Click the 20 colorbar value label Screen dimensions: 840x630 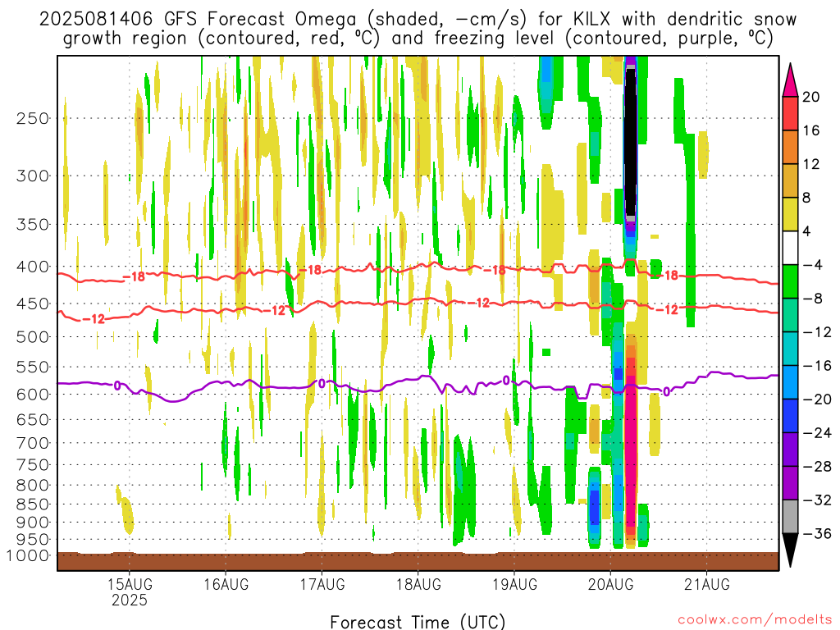(810, 97)
